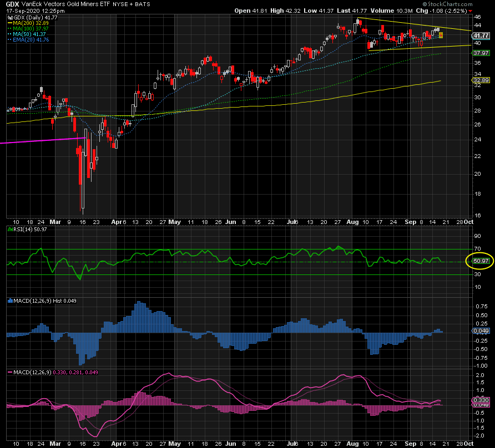
Task: Click the 'VanEck Vectors Gold Miners ETF' title
Action: (x=65, y=4)
